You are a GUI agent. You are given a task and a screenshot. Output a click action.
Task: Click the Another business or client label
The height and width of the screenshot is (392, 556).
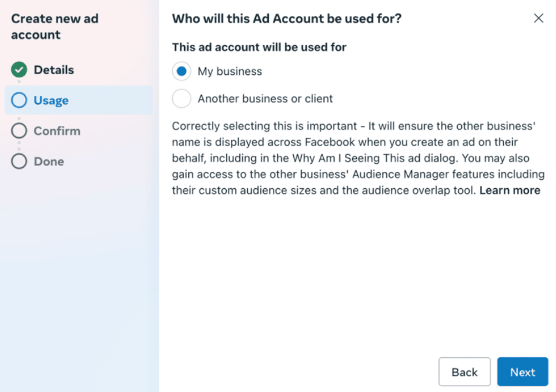[x=265, y=99]
